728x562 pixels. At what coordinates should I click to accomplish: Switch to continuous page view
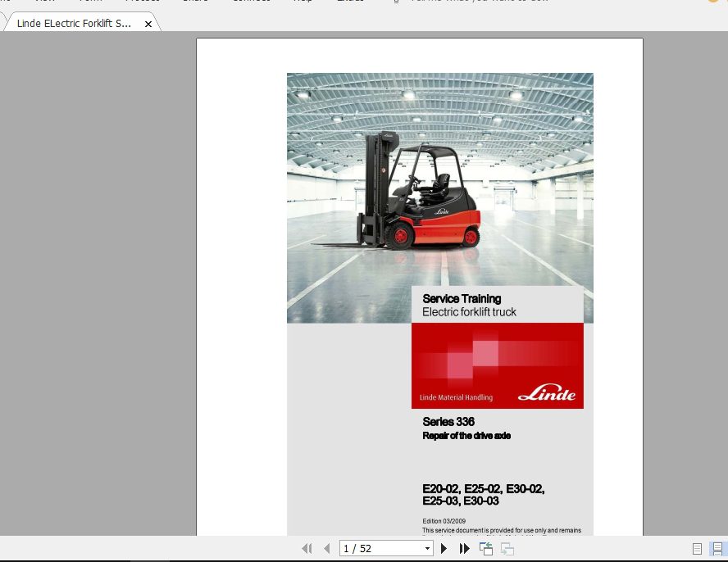pos(717,549)
